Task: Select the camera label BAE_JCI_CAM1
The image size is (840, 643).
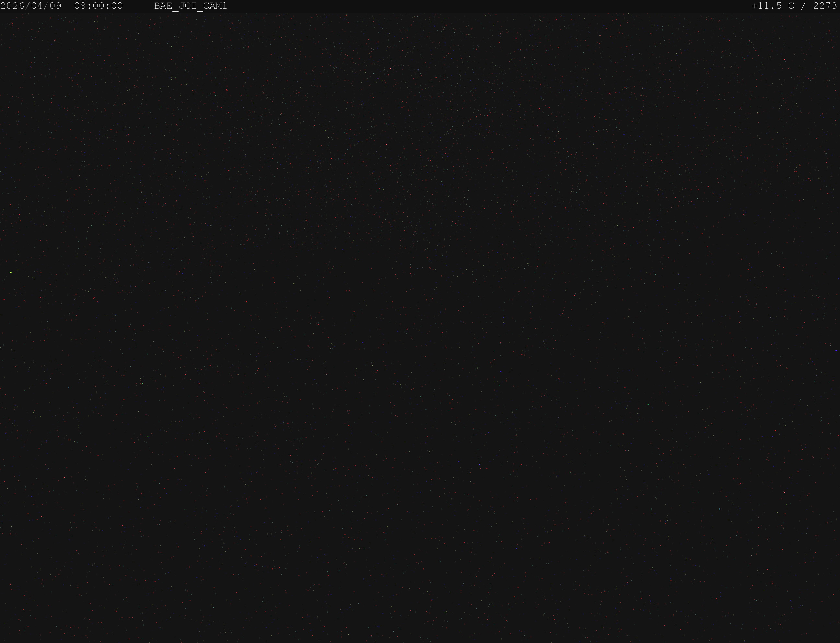Action: pos(191,6)
